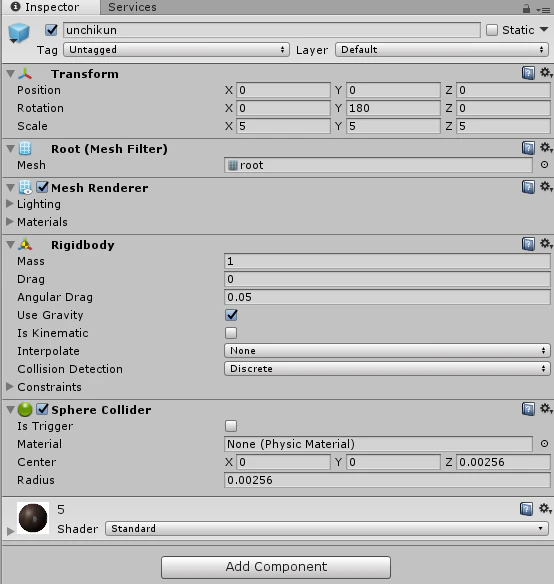Open the Tag dropdown showing Untagged
This screenshot has width=554, height=584.
coord(176,50)
